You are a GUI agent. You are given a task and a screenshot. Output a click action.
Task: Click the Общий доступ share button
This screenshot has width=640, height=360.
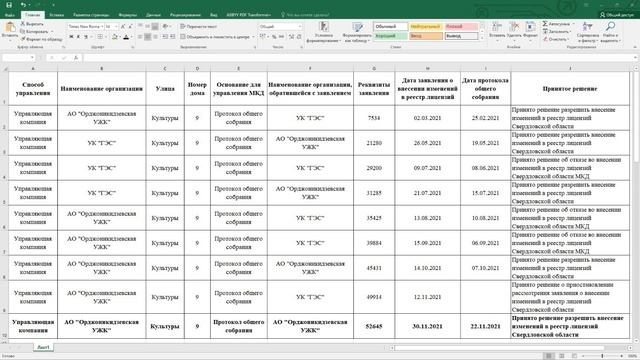616,15
